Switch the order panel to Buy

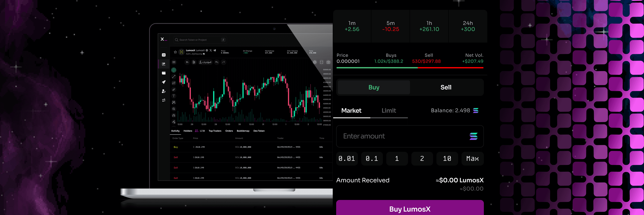tap(374, 87)
